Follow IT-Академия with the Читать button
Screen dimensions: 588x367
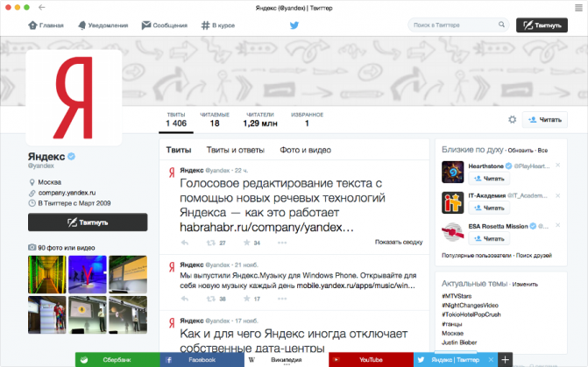(x=489, y=208)
